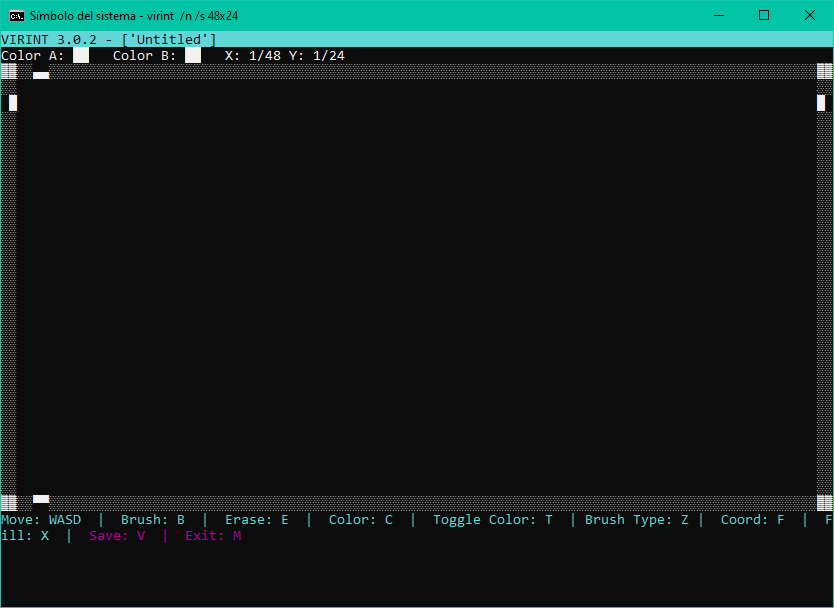Screen dimensions: 834x608
Task: Click the magenta 'Exit: M' hint
Action: pyautogui.click(x=213, y=536)
